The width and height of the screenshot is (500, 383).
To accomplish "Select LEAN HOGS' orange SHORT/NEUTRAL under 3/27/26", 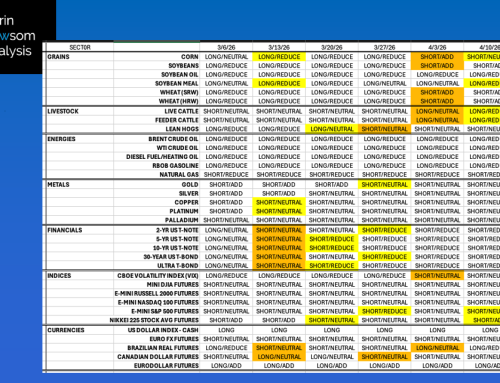I will pyautogui.click(x=384, y=129).
